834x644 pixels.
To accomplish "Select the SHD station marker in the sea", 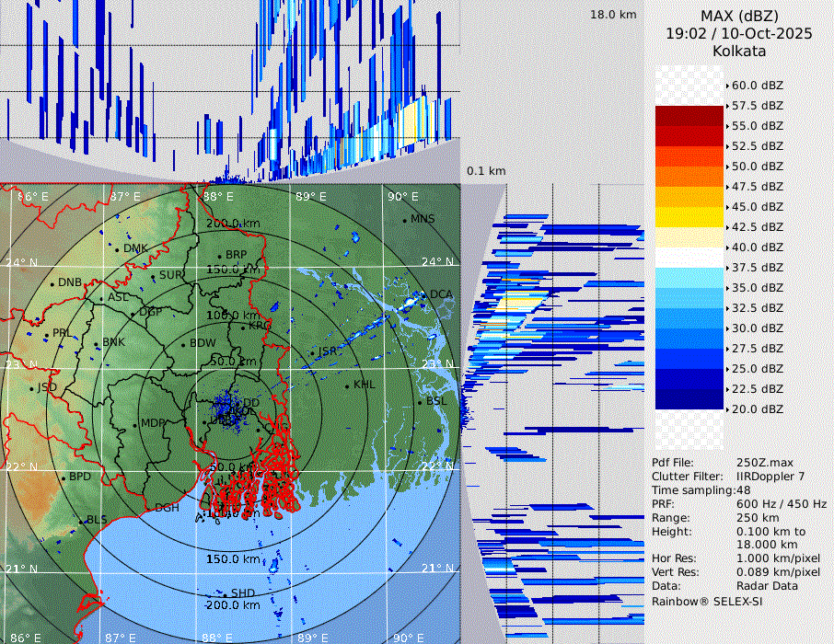I will 225,593.
